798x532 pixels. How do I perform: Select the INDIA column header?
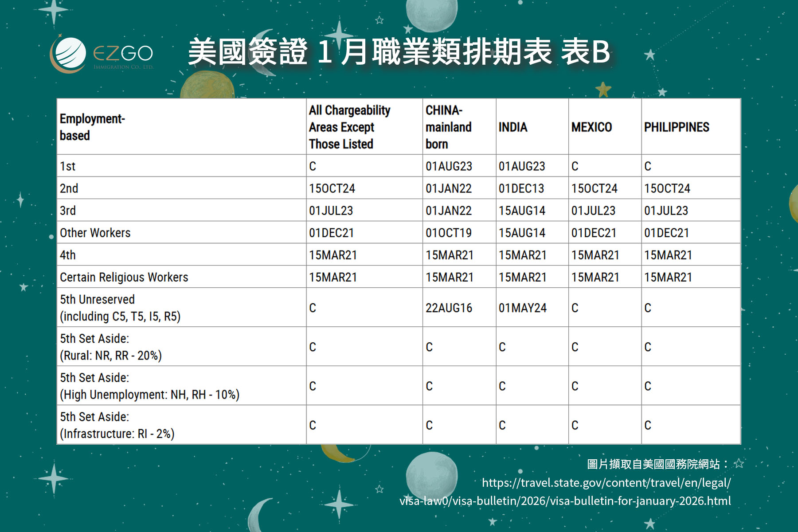pyautogui.click(x=513, y=127)
